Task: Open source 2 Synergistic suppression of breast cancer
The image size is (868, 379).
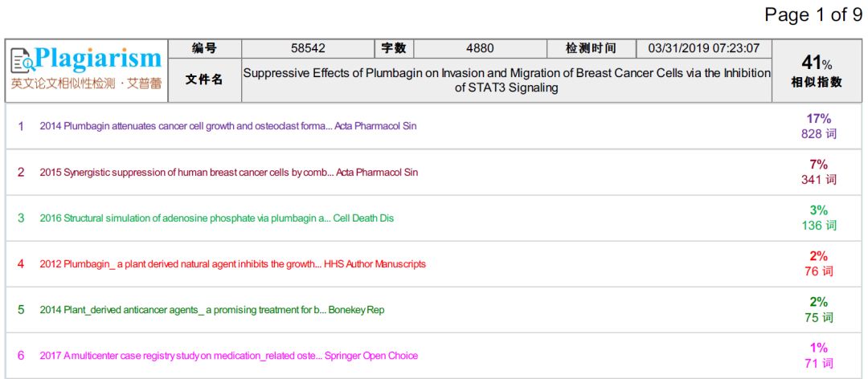Action: (229, 172)
